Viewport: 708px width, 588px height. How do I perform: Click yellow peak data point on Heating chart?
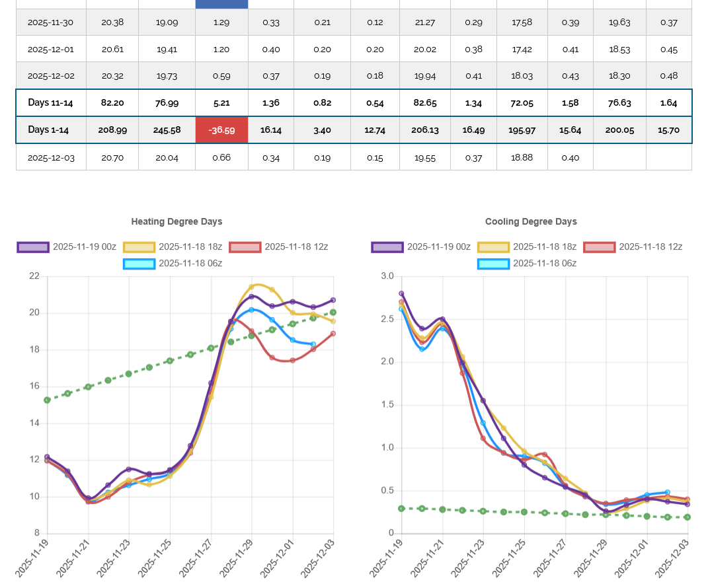pyautogui.click(x=252, y=287)
